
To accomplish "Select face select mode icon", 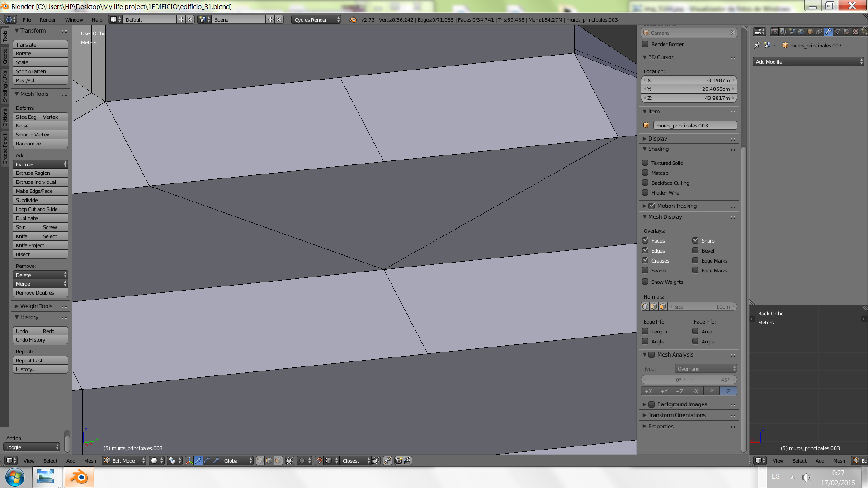I will click(x=278, y=460).
